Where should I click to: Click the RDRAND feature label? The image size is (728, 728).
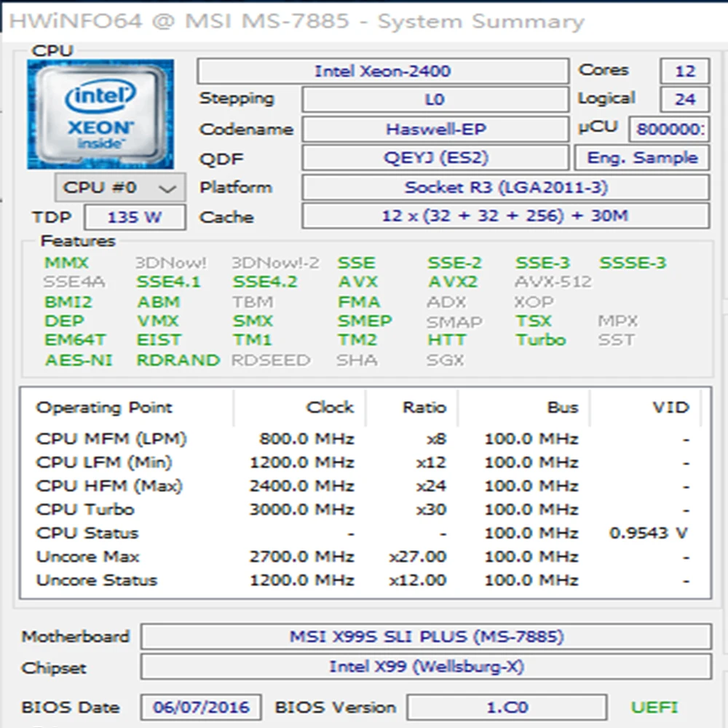(178, 360)
